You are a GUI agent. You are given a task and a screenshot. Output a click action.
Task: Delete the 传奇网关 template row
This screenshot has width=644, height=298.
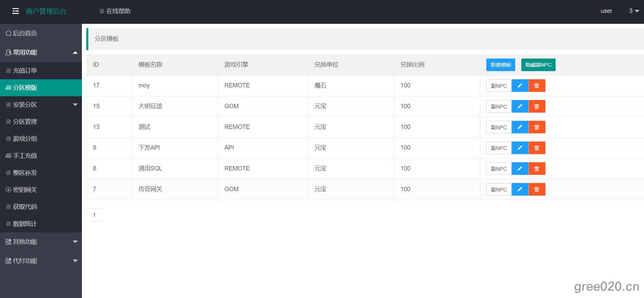[x=537, y=189]
